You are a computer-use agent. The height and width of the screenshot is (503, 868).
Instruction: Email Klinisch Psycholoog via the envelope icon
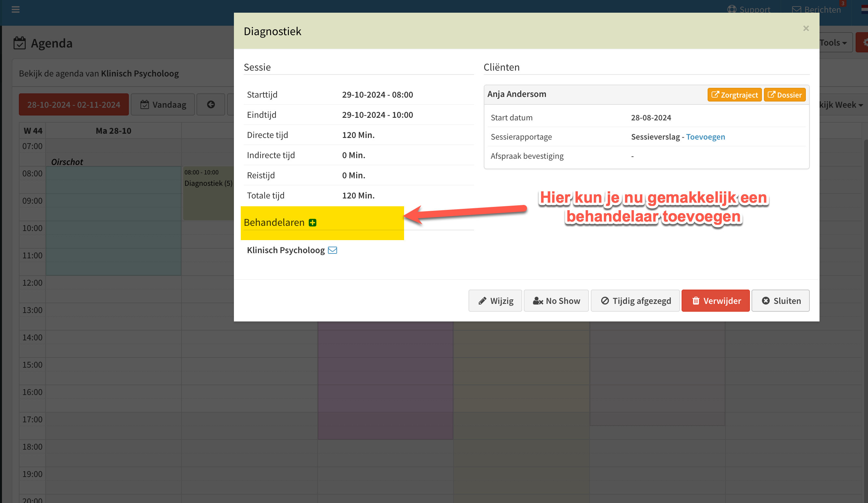pos(332,250)
